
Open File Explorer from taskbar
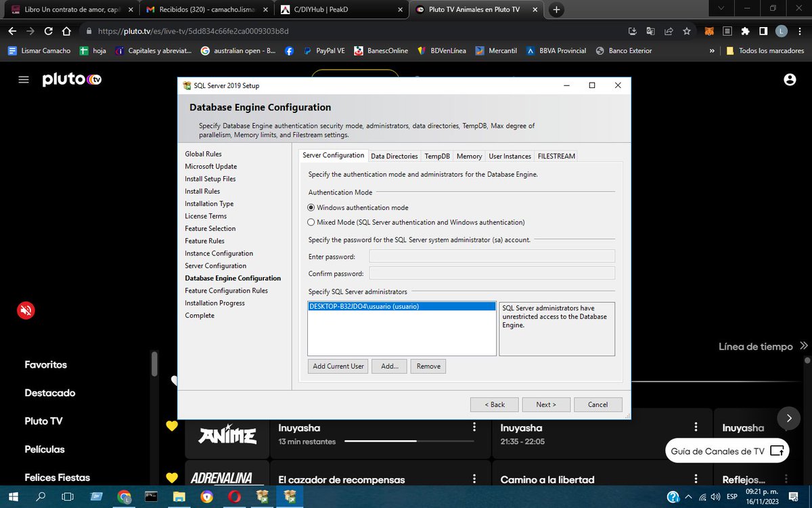(179, 496)
